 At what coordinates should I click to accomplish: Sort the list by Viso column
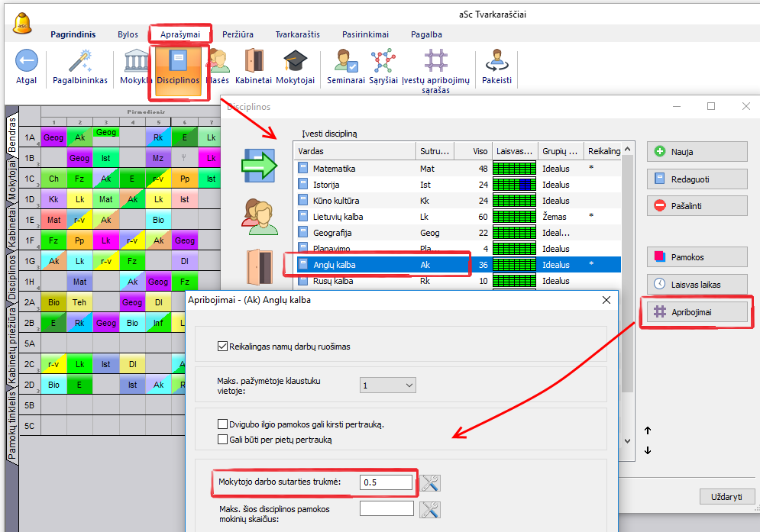[x=480, y=151]
